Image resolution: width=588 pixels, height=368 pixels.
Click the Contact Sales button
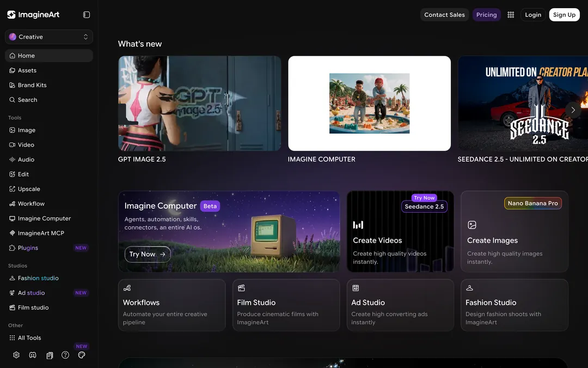point(444,15)
